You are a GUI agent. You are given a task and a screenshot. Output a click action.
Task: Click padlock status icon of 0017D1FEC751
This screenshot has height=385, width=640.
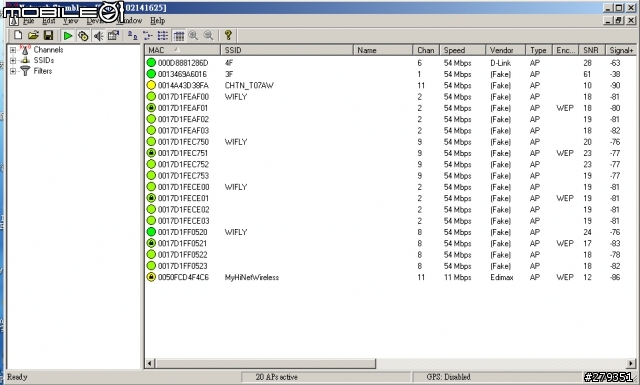(x=151, y=153)
